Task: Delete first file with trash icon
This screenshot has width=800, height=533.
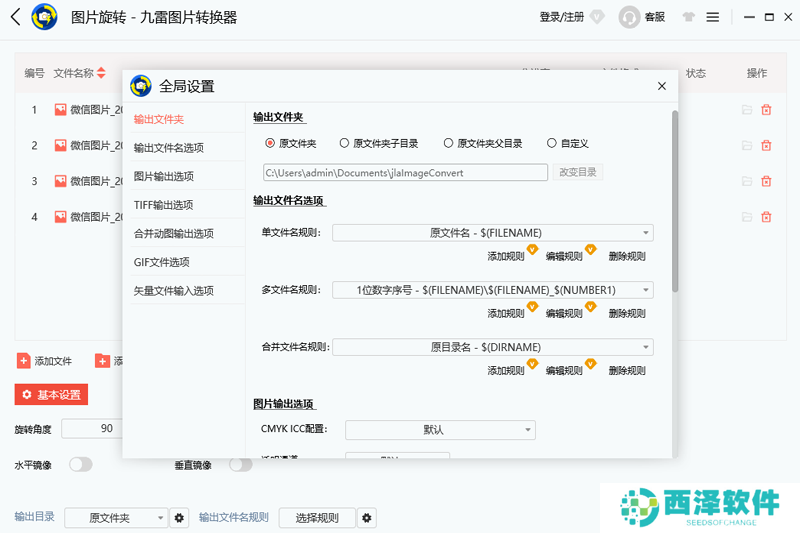Action: coord(766,110)
